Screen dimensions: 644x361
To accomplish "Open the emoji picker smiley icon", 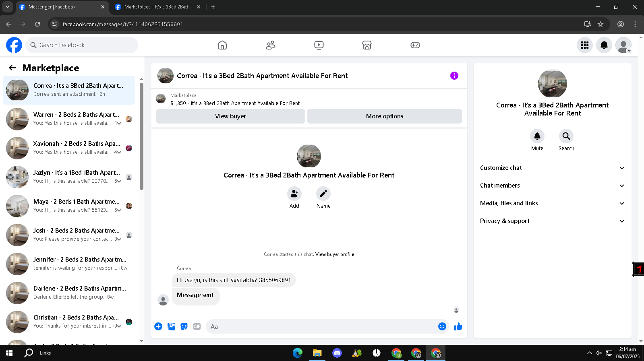I will pos(442,326).
